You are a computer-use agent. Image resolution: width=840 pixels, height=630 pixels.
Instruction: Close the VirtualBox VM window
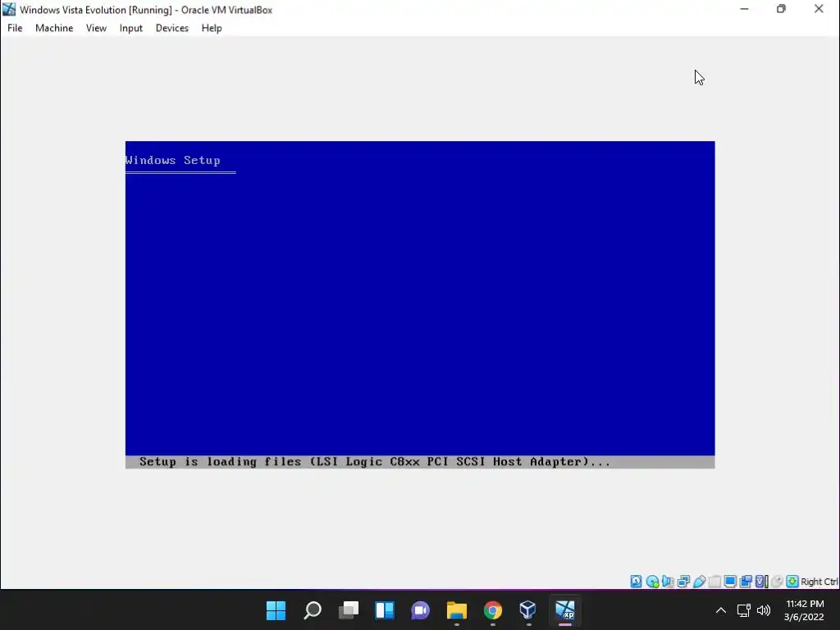pos(819,9)
